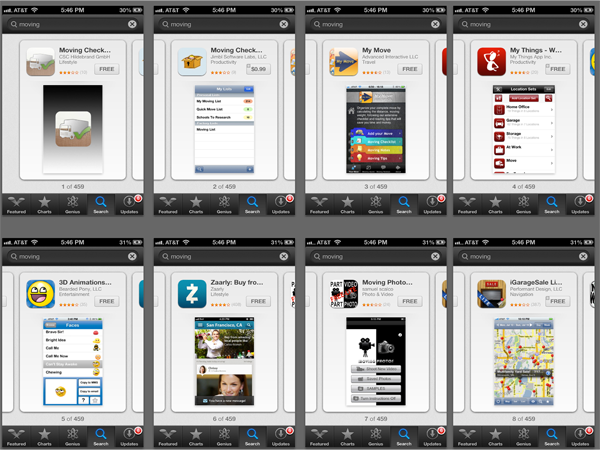View the Faces screenshot for 3D Animations

73,361
